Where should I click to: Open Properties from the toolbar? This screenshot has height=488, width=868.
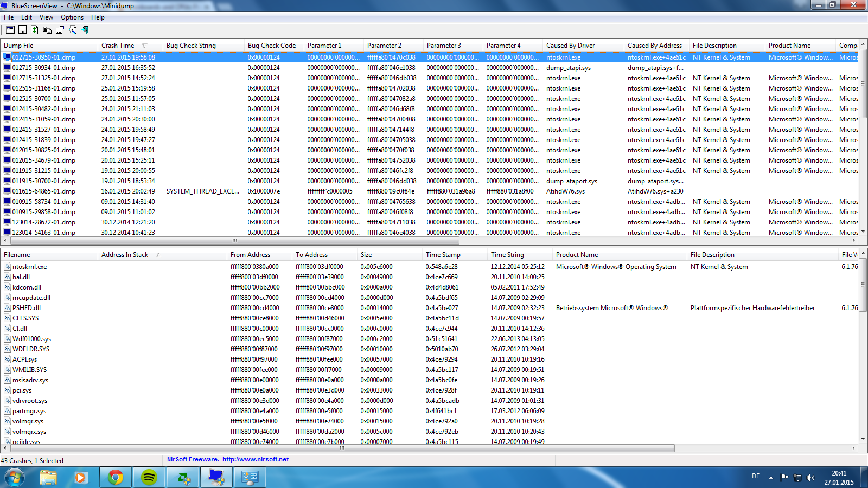[60, 30]
